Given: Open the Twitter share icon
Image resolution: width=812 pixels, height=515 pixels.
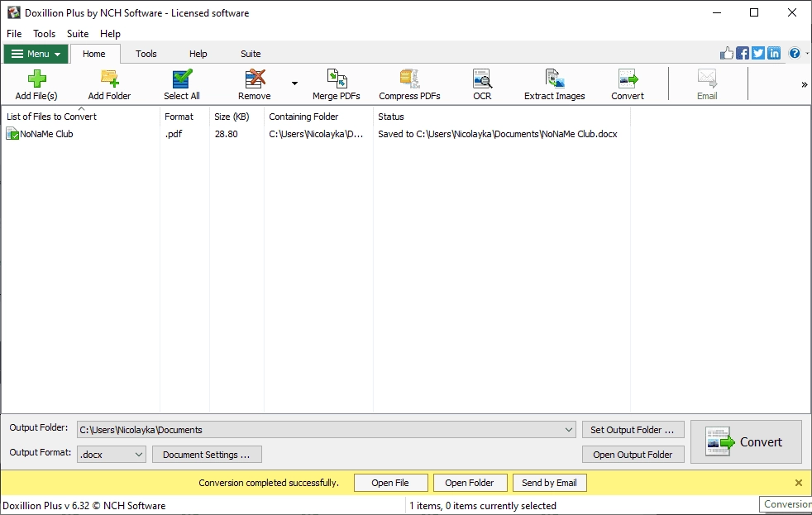Looking at the screenshot, I should pos(758,53).
